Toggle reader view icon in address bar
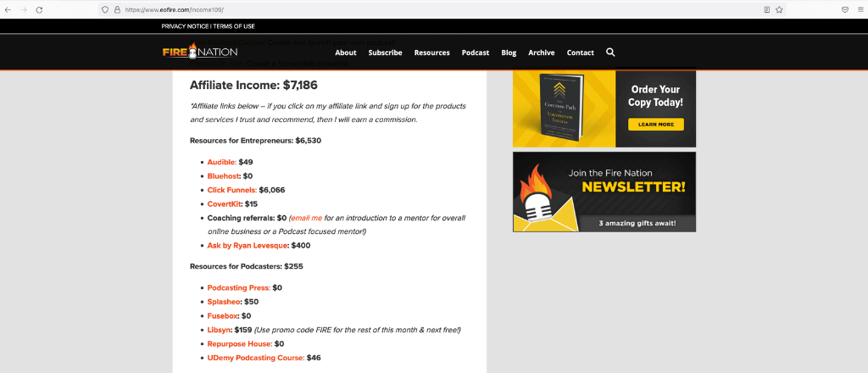Image resolution: width=868 pixels, height=373 pixels. (766, 9)
